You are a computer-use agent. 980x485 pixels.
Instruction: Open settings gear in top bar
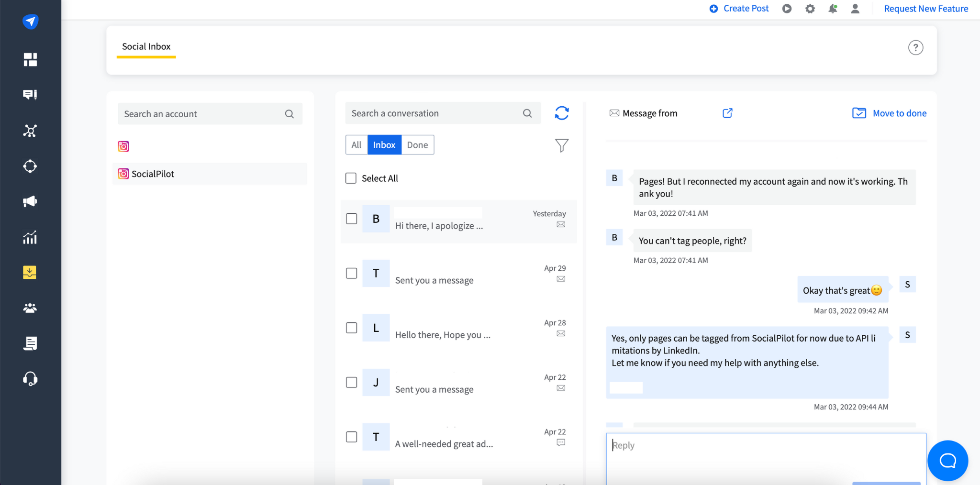[810, 9]
